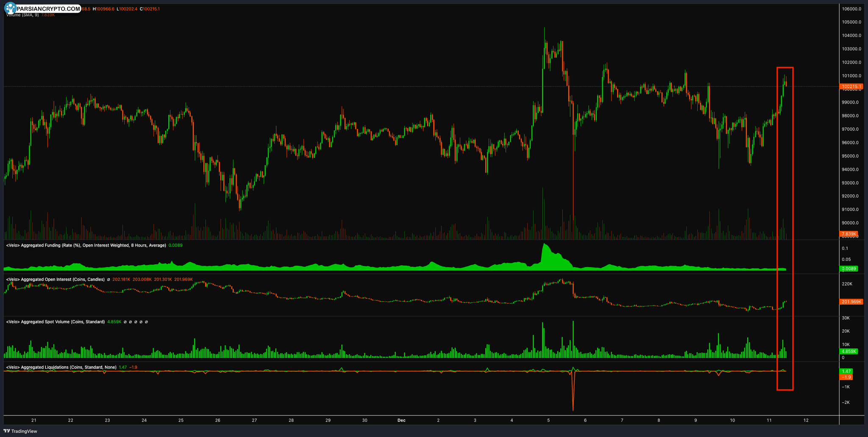Select the Aggregated Liquidations indicator title
Screen dimensions: 868x437
(x=61, y=367)
